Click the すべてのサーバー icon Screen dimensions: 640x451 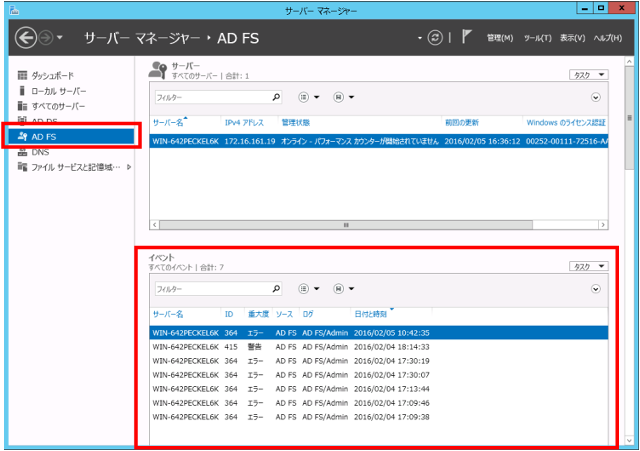(x=22, y=106)
